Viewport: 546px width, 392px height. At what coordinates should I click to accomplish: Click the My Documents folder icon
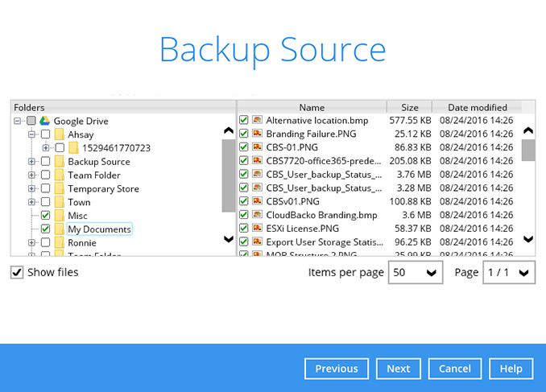pos(60,229)
